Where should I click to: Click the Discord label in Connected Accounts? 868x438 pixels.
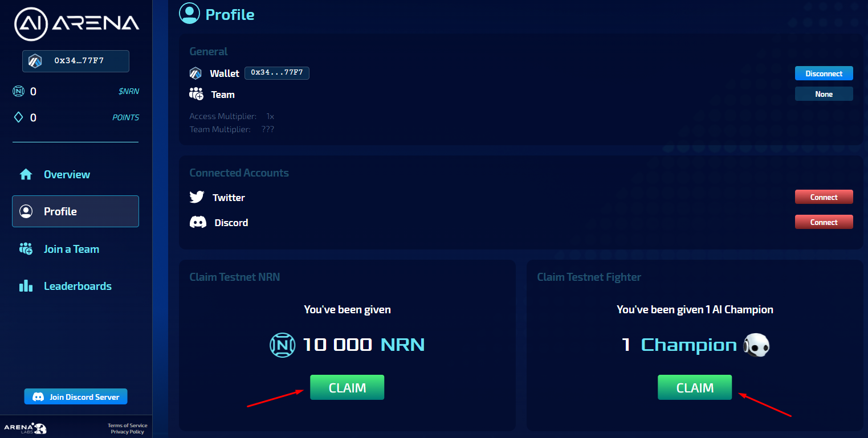[231, 223]
